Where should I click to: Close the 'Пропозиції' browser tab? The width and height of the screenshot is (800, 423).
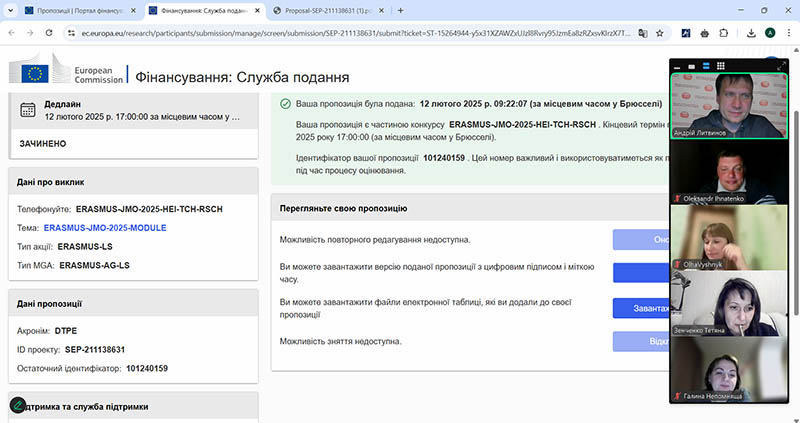coord(133,10)
